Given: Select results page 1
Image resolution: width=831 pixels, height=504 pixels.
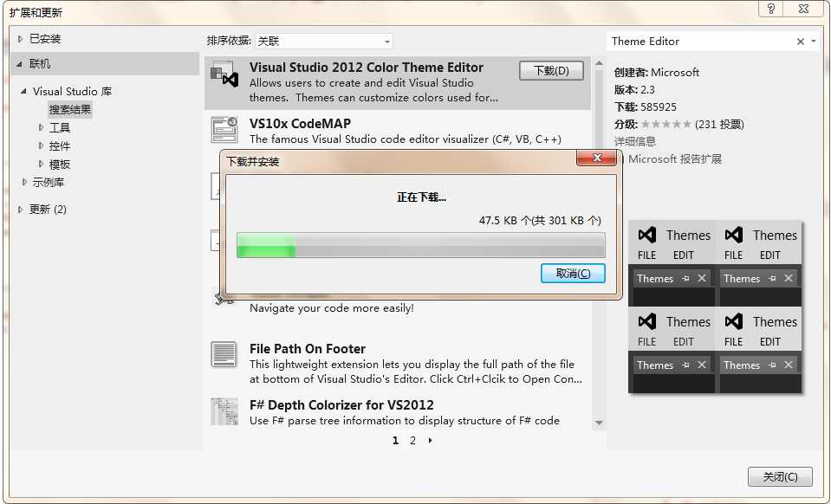Looking at the screenshot, I should pyautogui.click(x=395, y=441).
